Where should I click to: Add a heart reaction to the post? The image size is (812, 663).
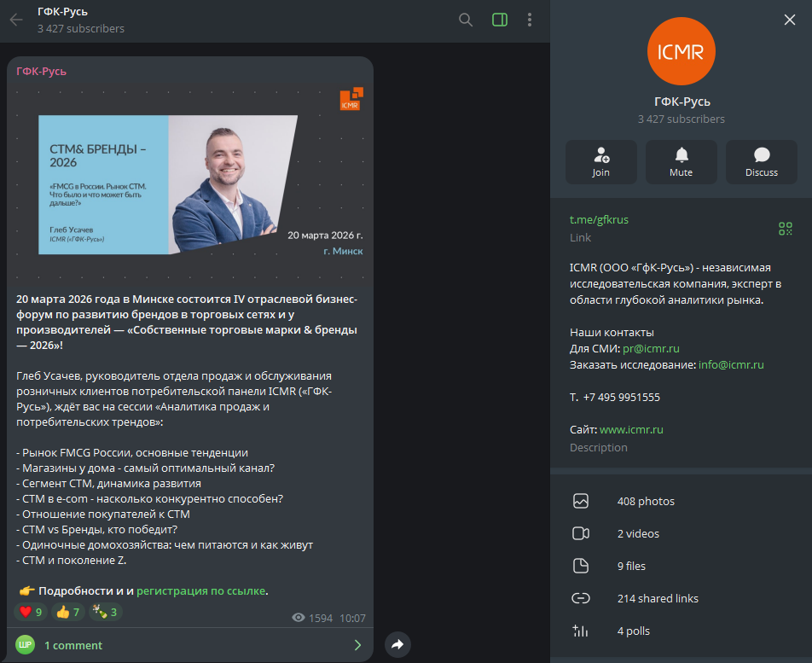[31, 613]
